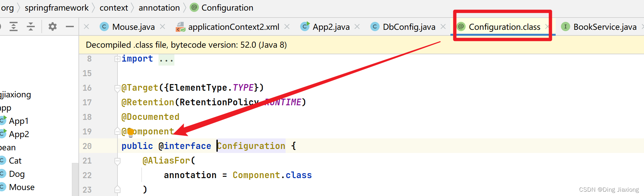Click the Dog class icon in project tree
Screen dimensions: 644x196
click(3, 174)
